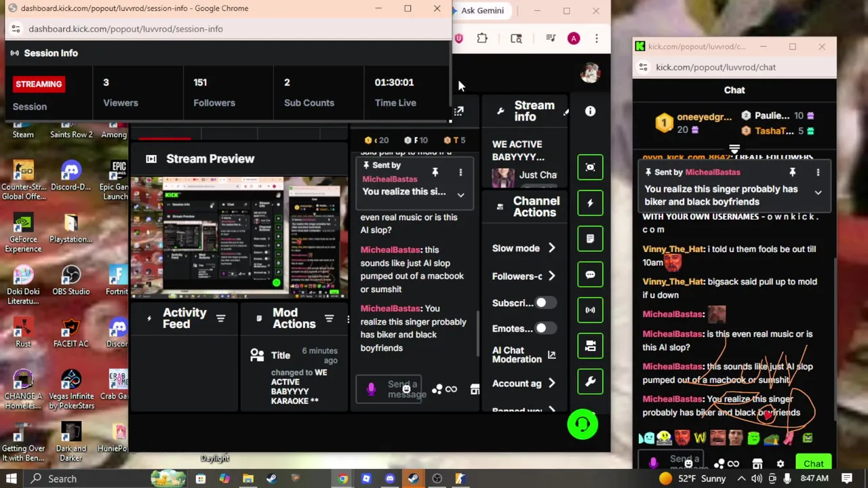Open notification center in taskbar

click(847, 479)
